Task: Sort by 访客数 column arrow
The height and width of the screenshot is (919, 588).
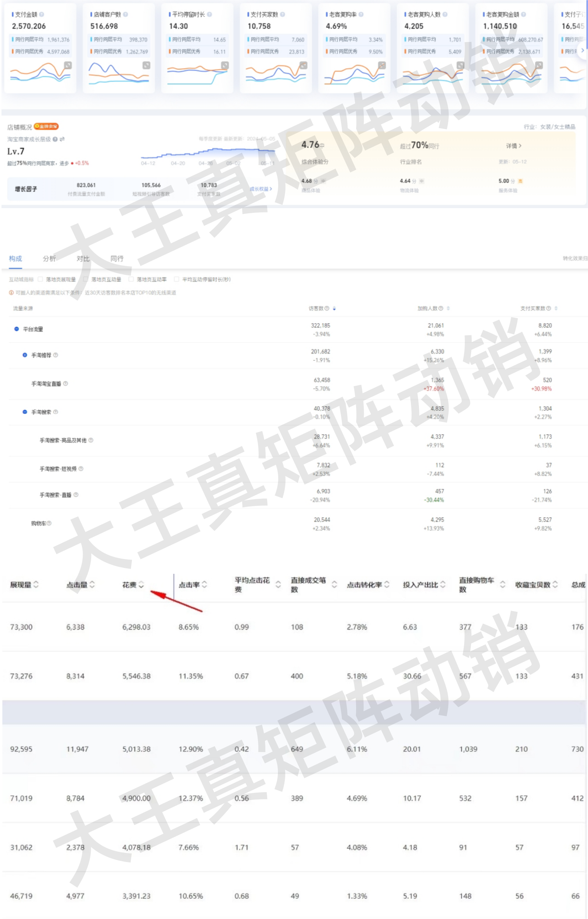Action: click(x=334, y=308)
